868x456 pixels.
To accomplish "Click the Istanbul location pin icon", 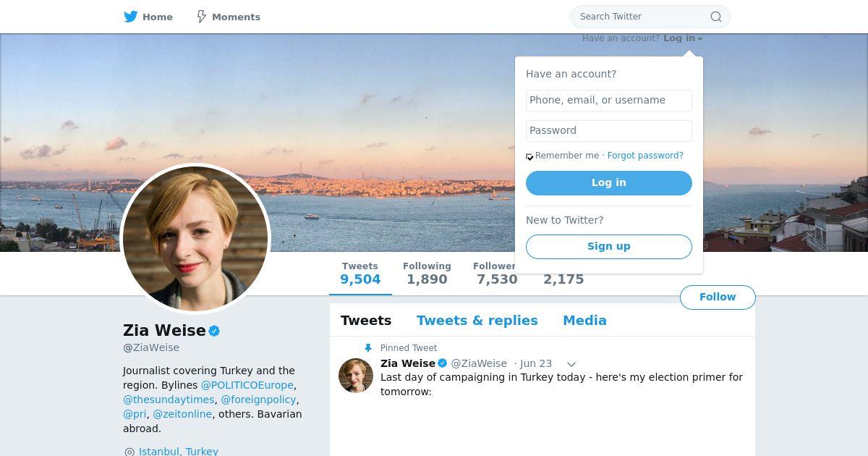I will click(x=129, y=452).
